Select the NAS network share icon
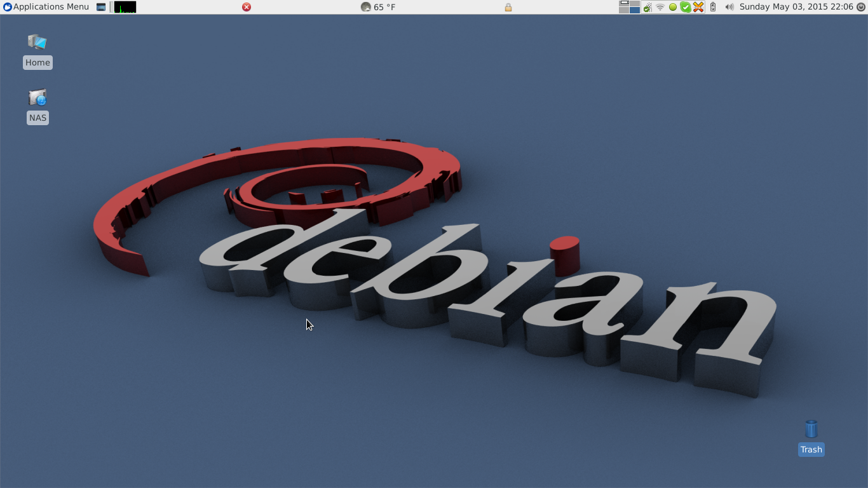Screen dimensions: 868x488 point(37,97)
